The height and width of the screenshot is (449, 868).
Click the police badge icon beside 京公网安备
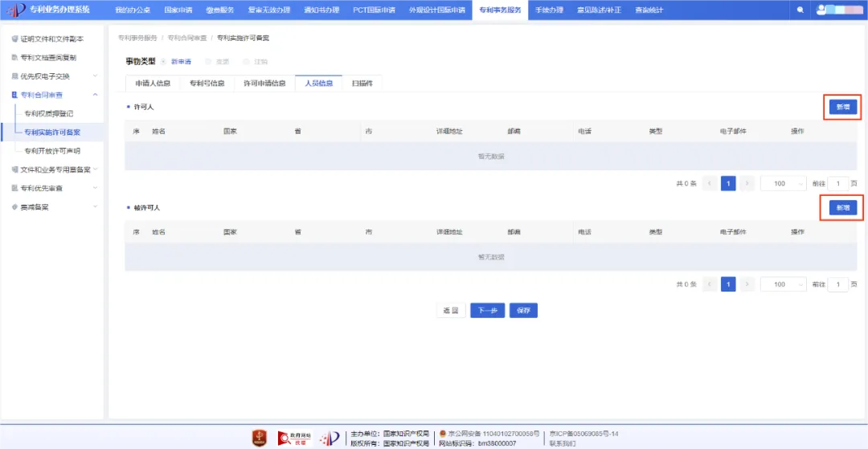pos(443,434)
